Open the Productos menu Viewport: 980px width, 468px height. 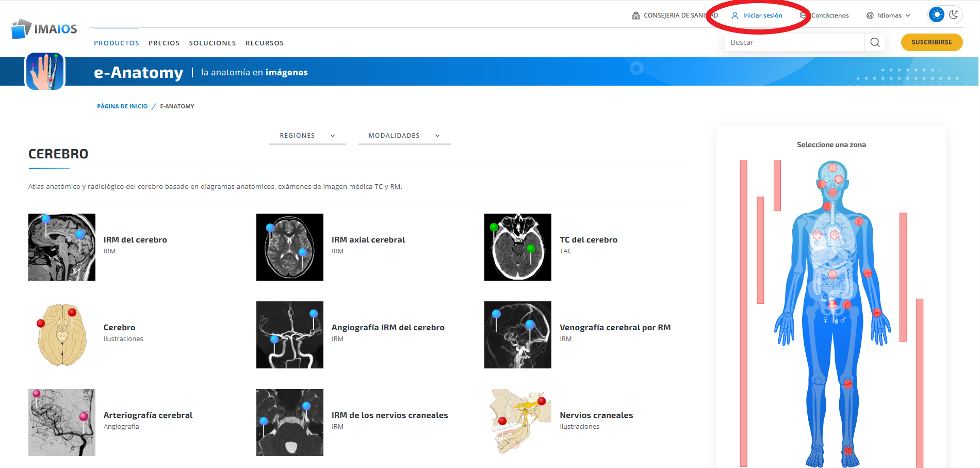[x=117, y=43]
